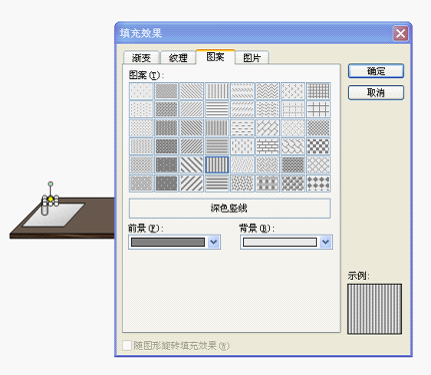Click the gray foreground color swatch
Image resolution: width=431 pixels, height=375 pixels.
coord(168,242)
